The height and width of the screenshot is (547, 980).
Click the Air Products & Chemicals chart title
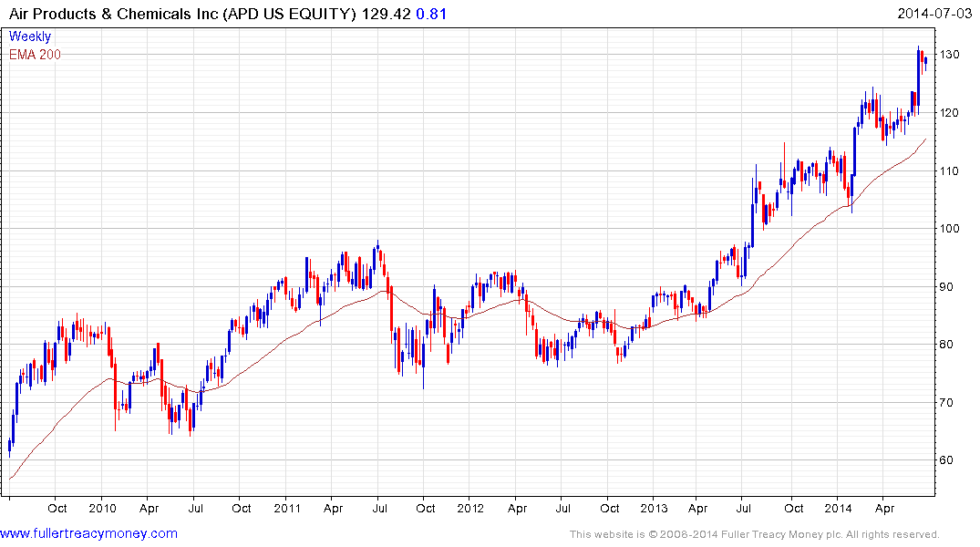coord(182,15)
